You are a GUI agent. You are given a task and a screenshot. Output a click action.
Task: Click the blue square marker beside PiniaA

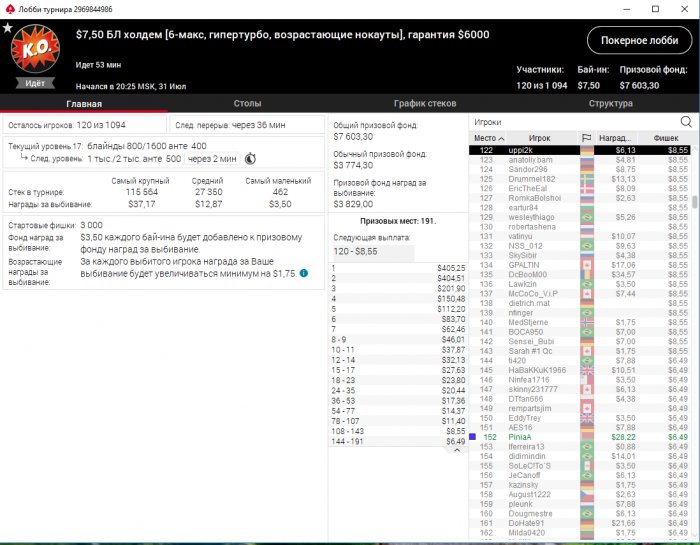pyautogui.click(x=473, y=437)
